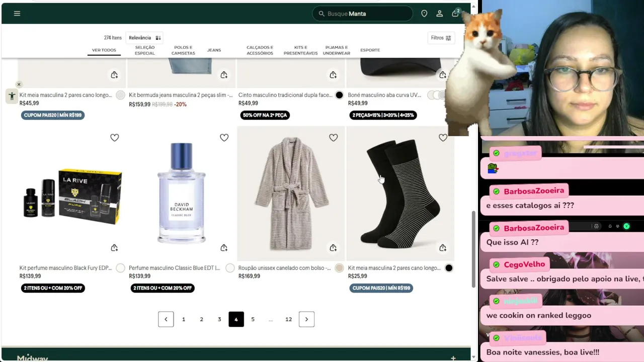This screenshot has height=362, width=644.
Task: Switch to KITS E PRESENTEÁVEIS tab
Action: (300, 50)
